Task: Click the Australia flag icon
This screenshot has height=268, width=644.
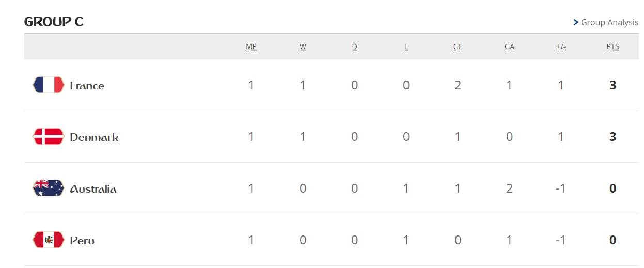Action: pos(48,188)
